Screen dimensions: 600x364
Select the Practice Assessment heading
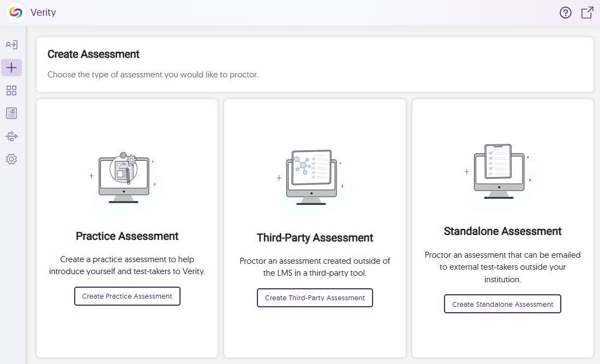pos(127,236)
